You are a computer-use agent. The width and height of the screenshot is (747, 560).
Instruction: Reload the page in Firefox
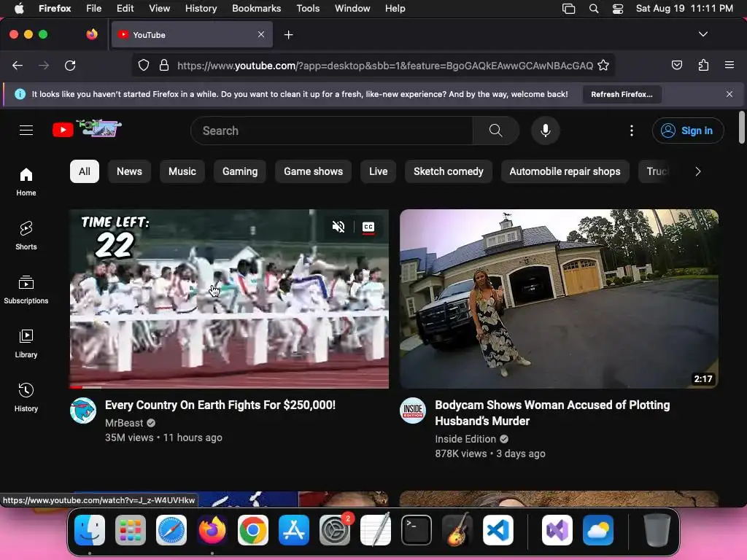coord(70,65)
